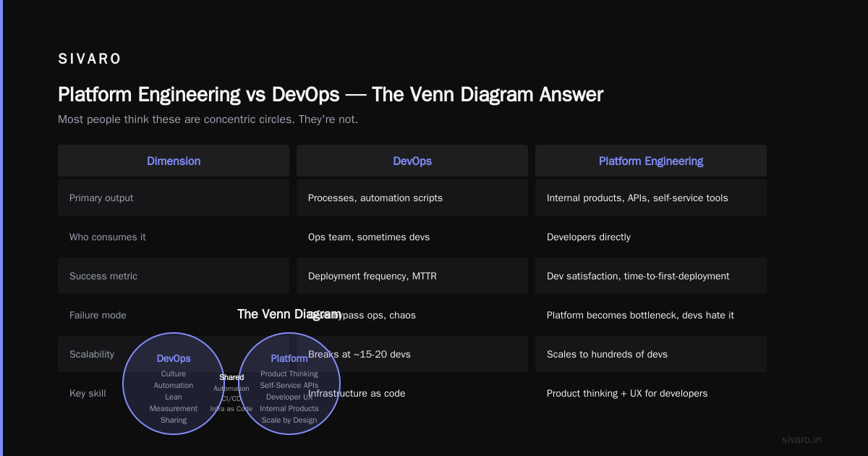The width and height of the screenshot is (868, 456).
Task: Click the 'Platform' label in the right circle
Action: click(x=289, y=358)
